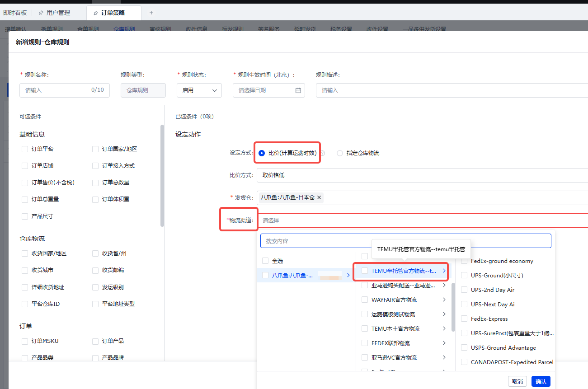Click the pin icon on 用户管理 tab
The width and height of the screenshot is (588, 389).
(x=41, y=13)
